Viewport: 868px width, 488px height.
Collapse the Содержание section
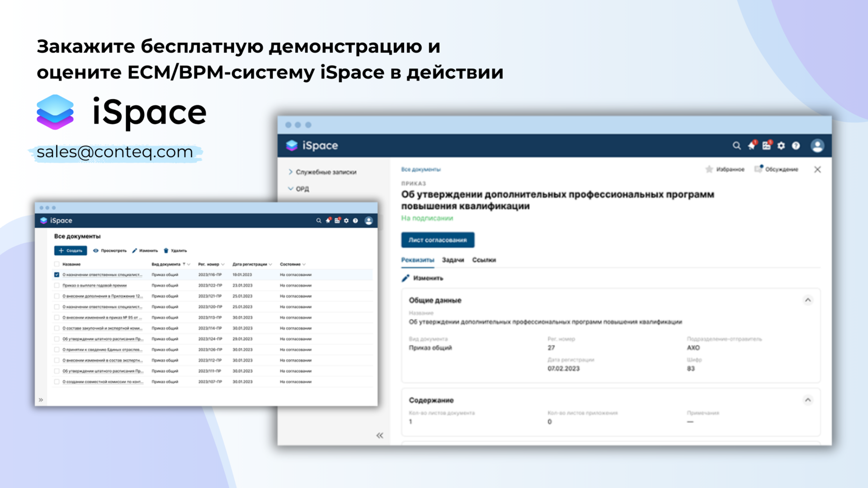[808, 400]
